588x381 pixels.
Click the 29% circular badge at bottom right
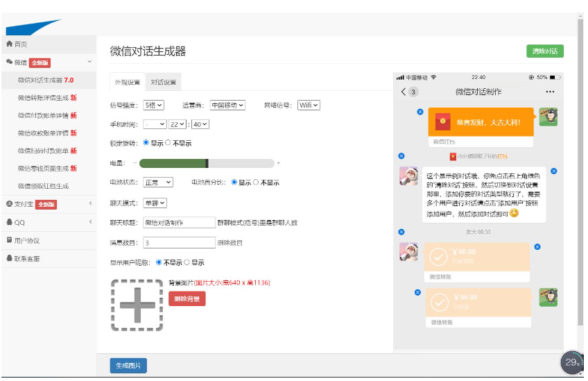click(572, 362)
